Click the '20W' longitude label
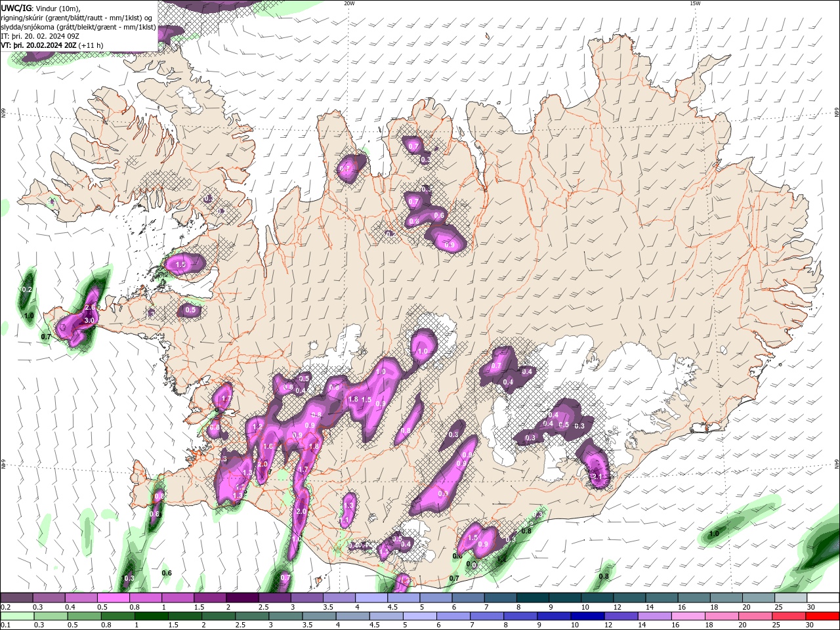The width and height of the screenshot is (840, 630). pos(349,3)
